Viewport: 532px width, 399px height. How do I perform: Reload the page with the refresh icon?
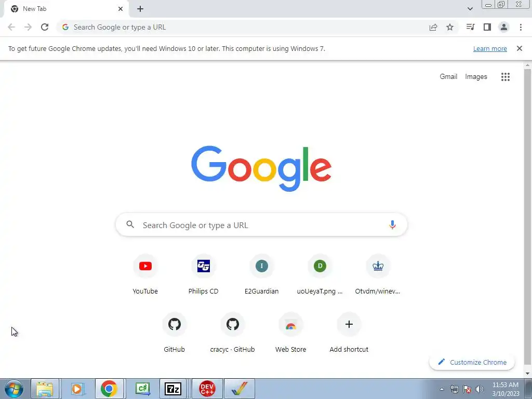tap(45, 27)
